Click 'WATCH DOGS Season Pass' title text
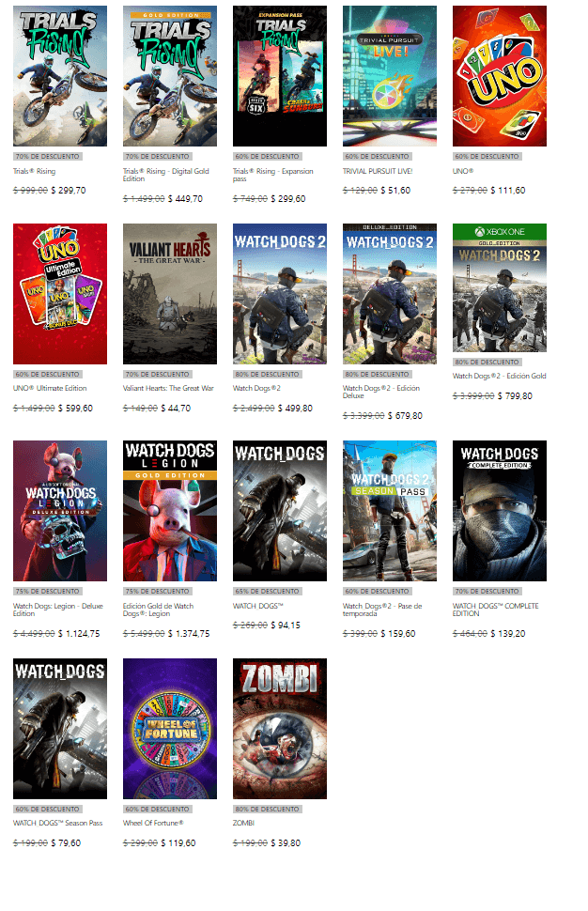This screenshot has height=911, width=588. [57, 823]
